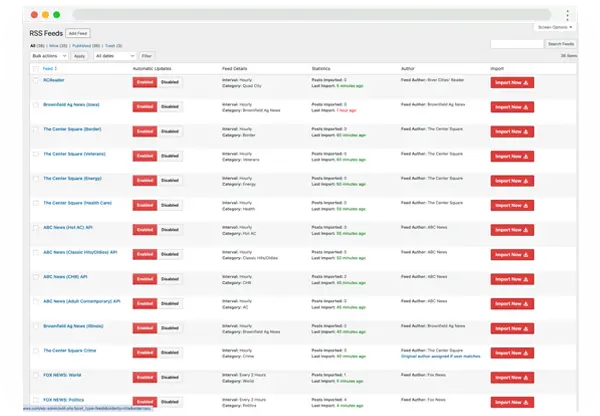Expand the Screen Options panel
Viewport: 600px width, 416px height.
click(x=555, y=27)
